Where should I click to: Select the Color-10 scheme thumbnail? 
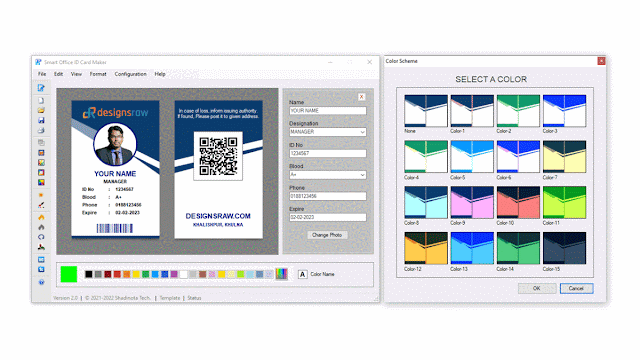[518, 202]
